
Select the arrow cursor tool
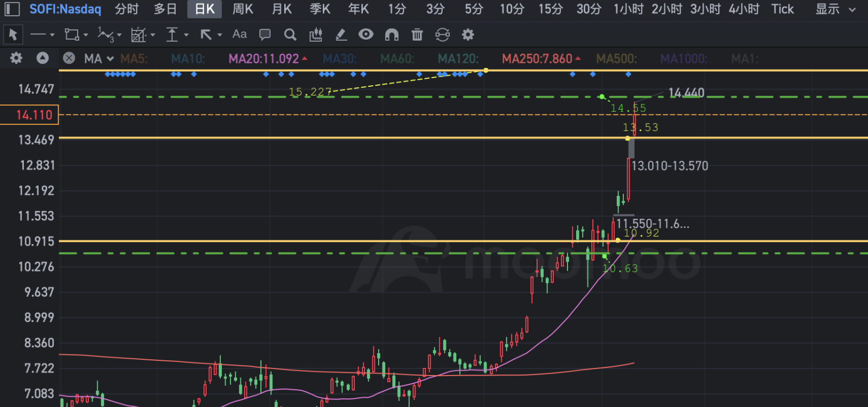(12, 35)
